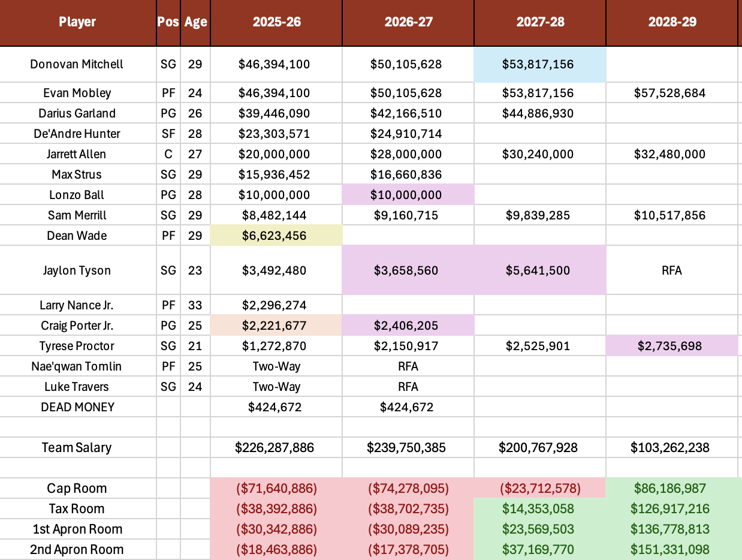Screen dimensions: 742x560
Task: Click the 2028-29 column header
Action: click(672, 22)
